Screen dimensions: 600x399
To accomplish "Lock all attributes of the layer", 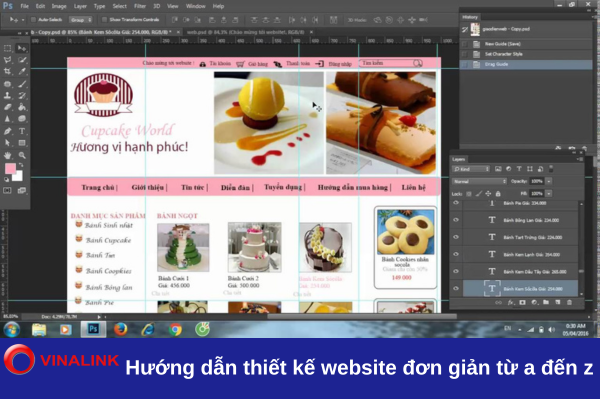I will click(498, 194).
